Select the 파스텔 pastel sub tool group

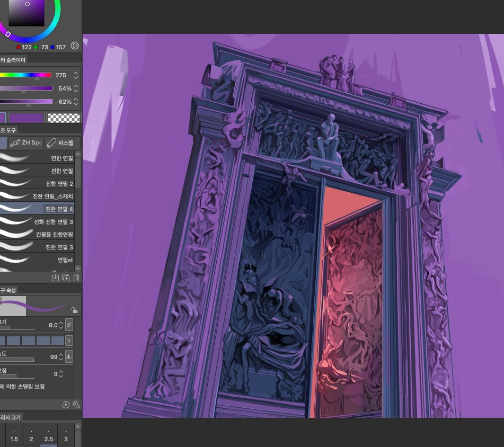(x=63, y=142)
